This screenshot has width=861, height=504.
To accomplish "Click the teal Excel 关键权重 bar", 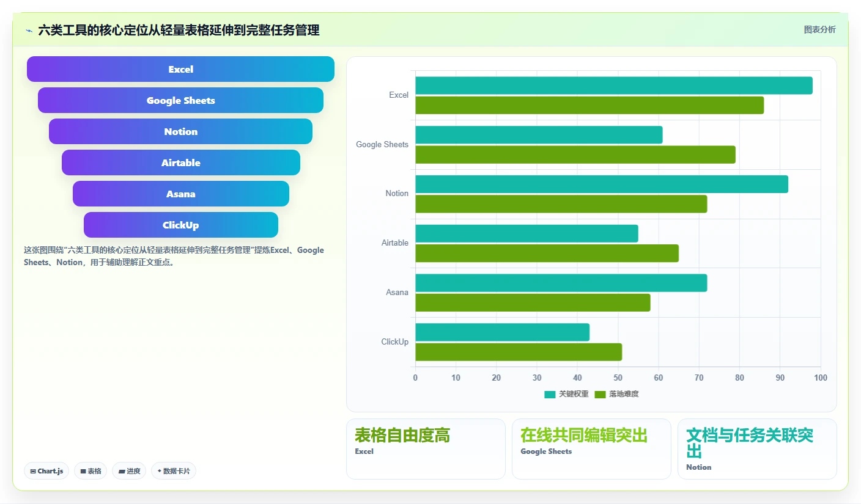I will click(x=614, y=86).
